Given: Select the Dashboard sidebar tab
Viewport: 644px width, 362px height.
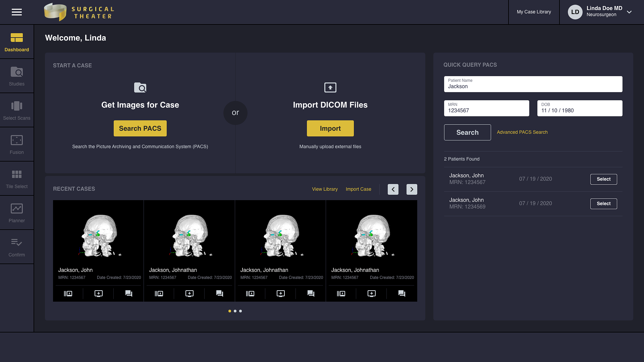Looking at the screenshot, I should point(17,42).
